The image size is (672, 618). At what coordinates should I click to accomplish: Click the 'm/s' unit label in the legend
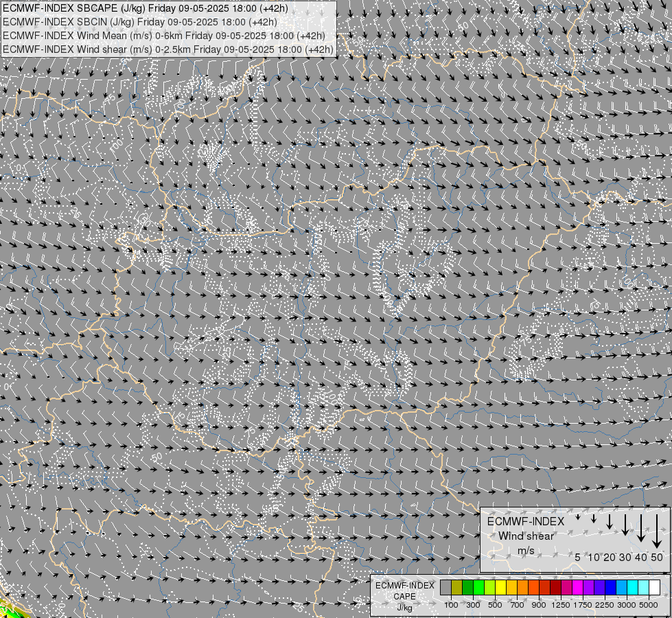pyautogui.click(x=526, y=550)
